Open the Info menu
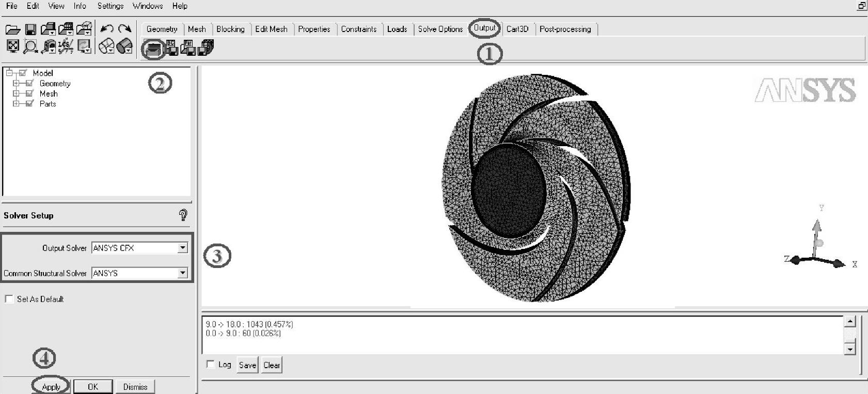 tap(80, 6)
